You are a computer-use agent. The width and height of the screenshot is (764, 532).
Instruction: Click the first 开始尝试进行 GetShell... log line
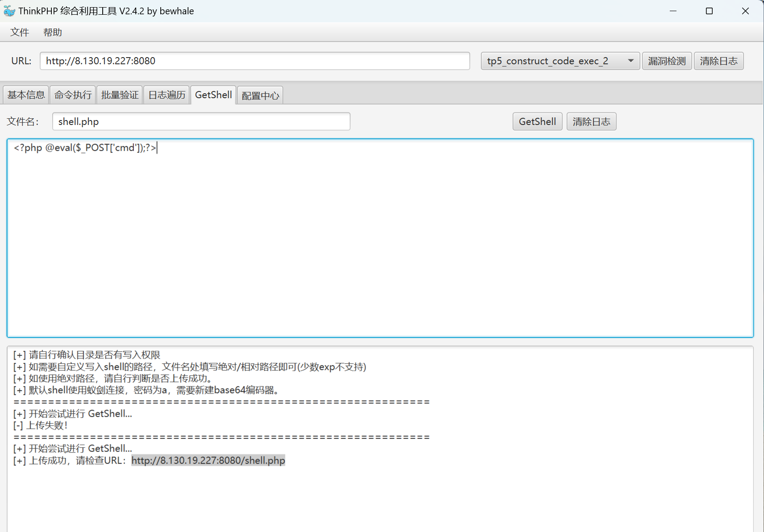(72, 414)
